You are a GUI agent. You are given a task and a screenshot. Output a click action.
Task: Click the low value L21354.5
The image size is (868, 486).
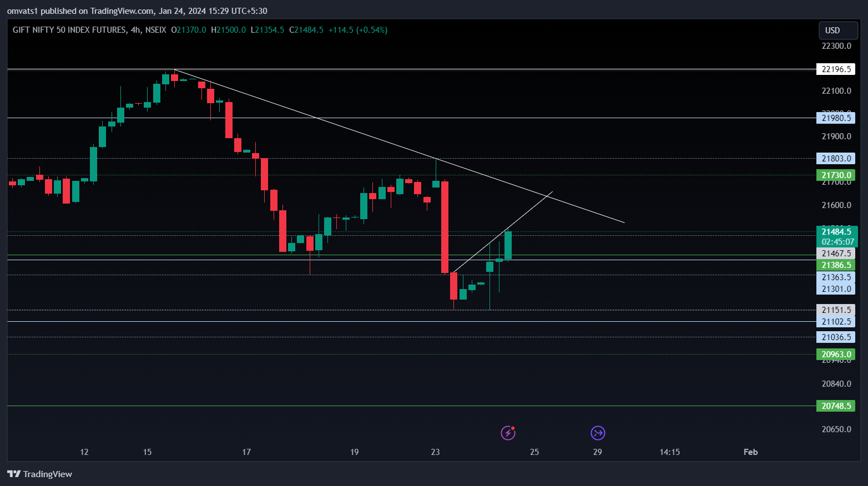pos(268,30)
